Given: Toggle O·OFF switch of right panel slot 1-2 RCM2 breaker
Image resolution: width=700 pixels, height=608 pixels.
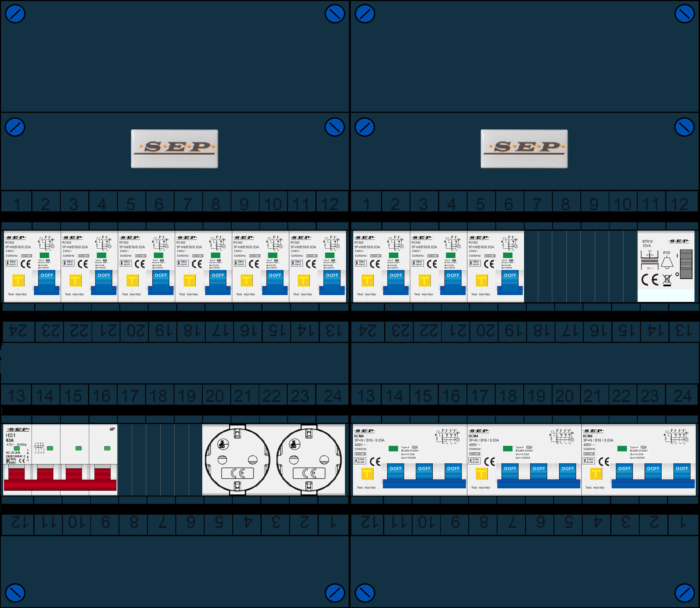Looking at the screenshot, I should point(396,282).
